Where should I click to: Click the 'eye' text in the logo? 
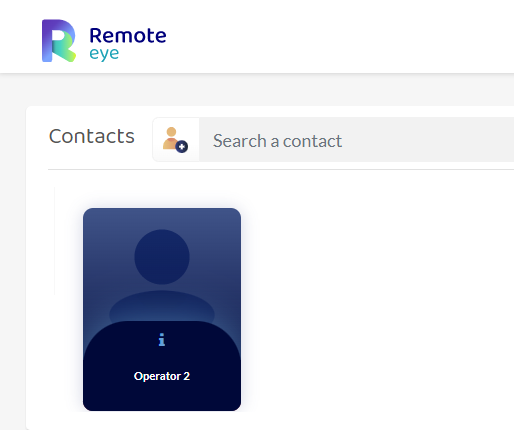[x=104, y=54]
